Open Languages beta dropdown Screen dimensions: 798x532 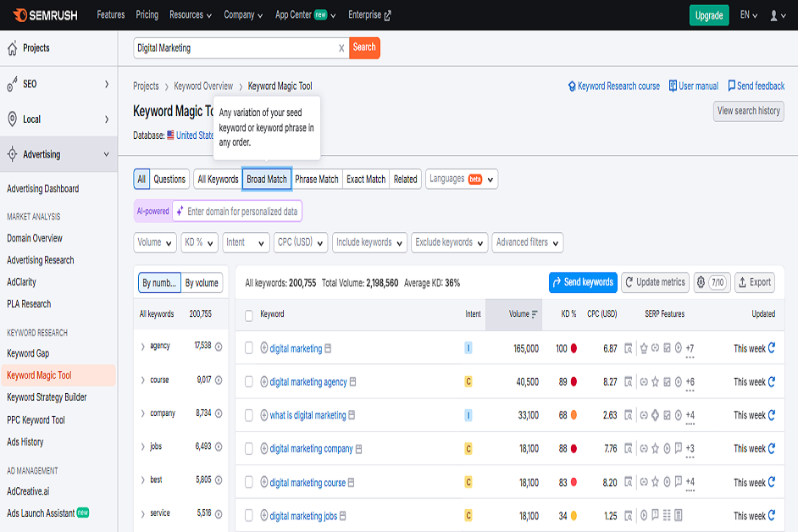pyautogui.click(x=462, y=180)
